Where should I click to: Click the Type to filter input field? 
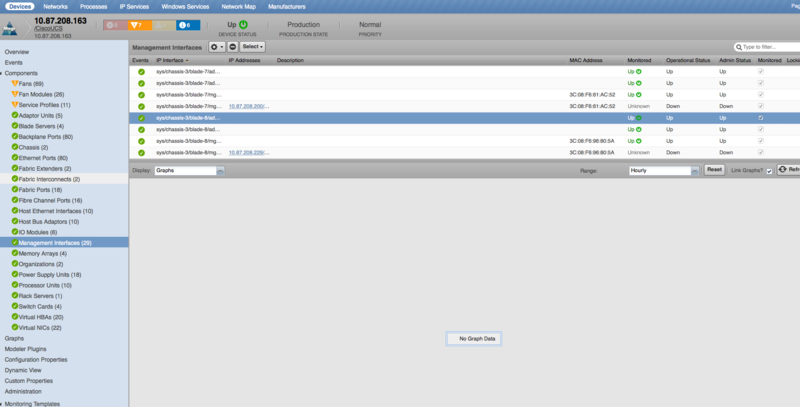770,47
